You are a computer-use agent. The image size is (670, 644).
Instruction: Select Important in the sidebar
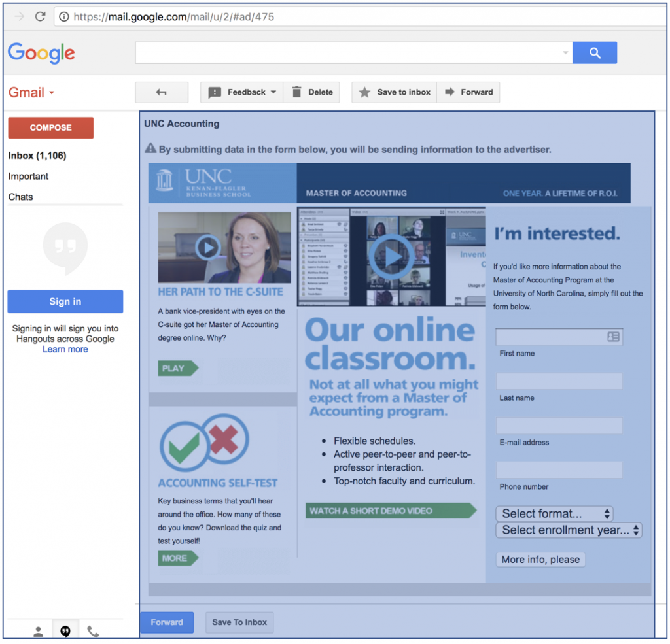[29, 176]
